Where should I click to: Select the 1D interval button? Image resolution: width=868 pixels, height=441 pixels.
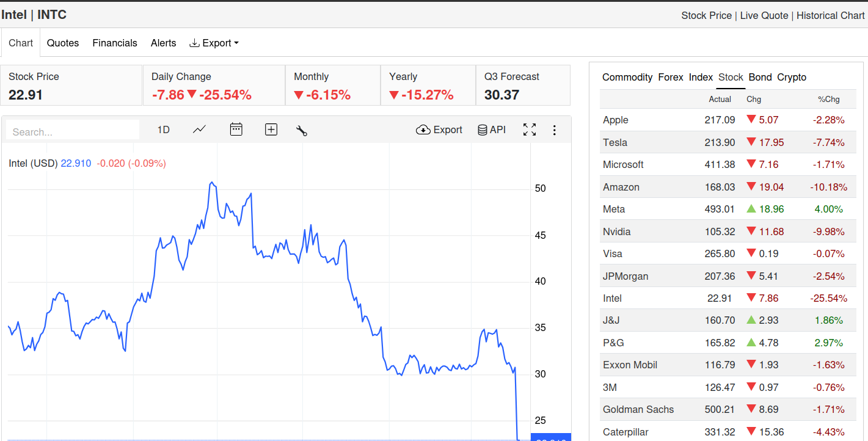pos(164,129)
